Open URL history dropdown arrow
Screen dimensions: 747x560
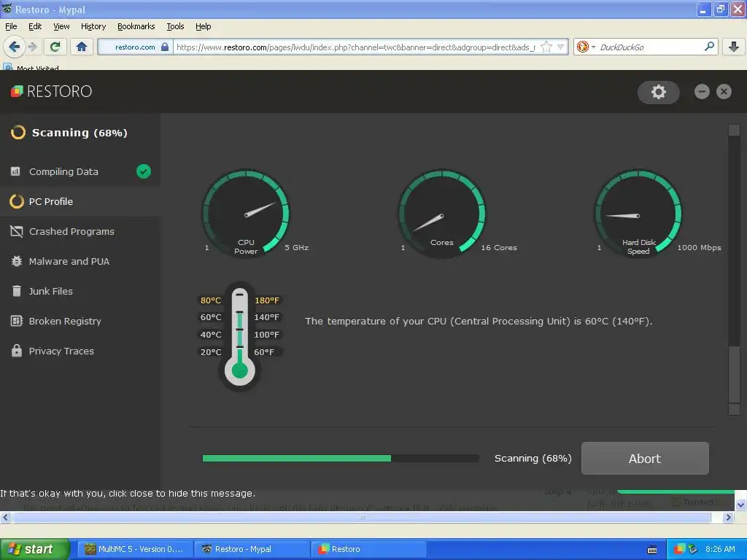pos(561,47)
